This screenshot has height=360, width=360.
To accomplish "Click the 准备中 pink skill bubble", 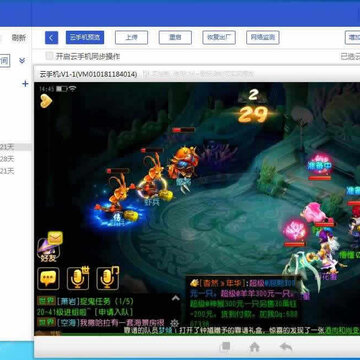I will 320,164.
